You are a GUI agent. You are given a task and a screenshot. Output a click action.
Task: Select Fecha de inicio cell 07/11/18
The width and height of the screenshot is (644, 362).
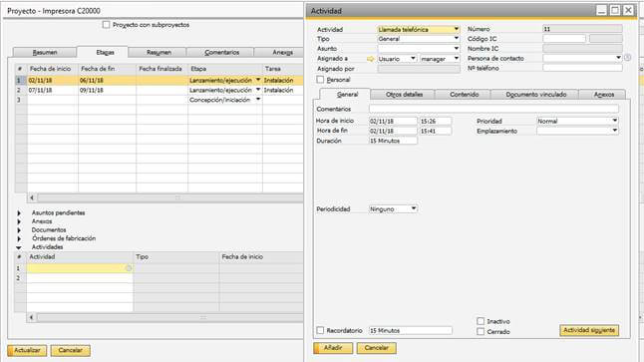coord(53,90)
